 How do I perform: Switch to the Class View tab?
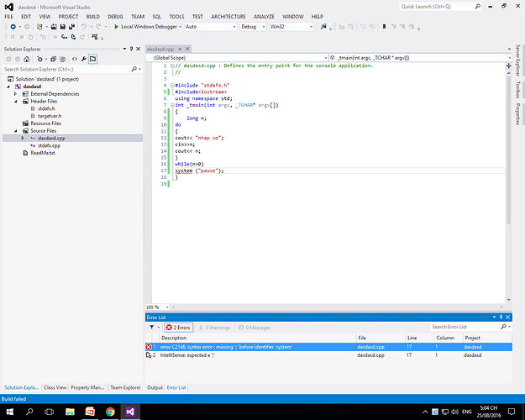[x=55, y=387]
